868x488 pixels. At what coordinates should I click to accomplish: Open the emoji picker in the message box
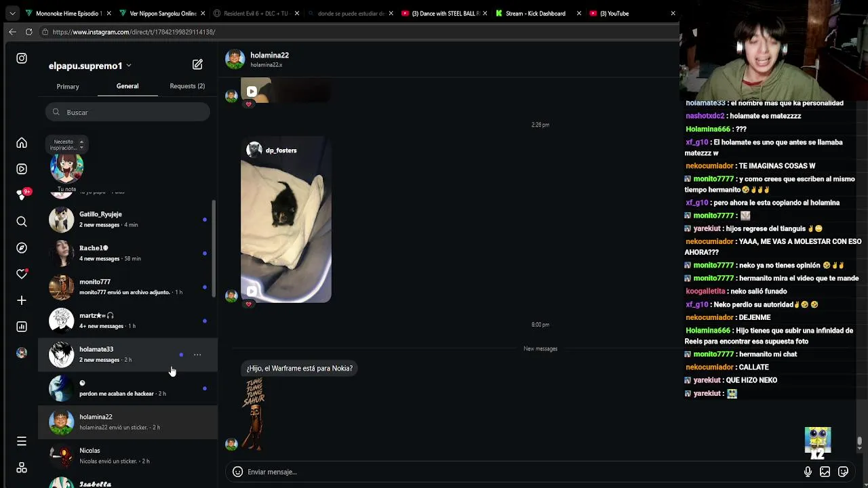(x=237, y=472)
